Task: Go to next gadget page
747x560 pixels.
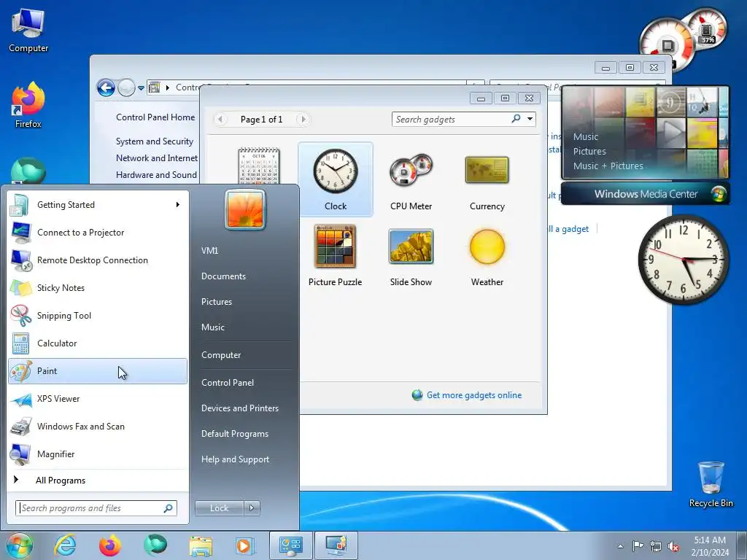Action: tap(303, 119)
